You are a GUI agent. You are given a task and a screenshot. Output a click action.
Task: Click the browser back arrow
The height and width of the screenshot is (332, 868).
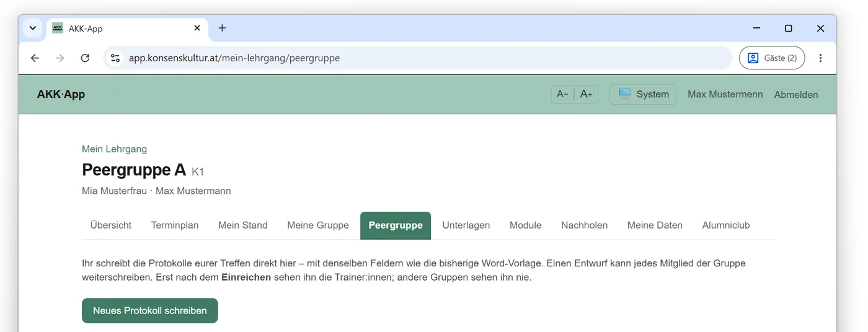(x=35, y=58)
